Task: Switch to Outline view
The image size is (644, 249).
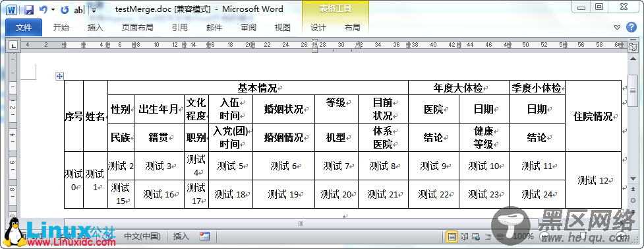Action: click(x=488, y=236)
